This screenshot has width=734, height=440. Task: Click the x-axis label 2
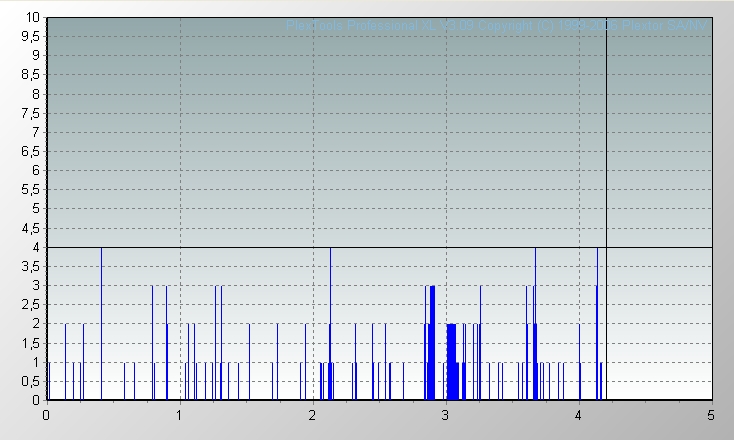pos(312,414)
